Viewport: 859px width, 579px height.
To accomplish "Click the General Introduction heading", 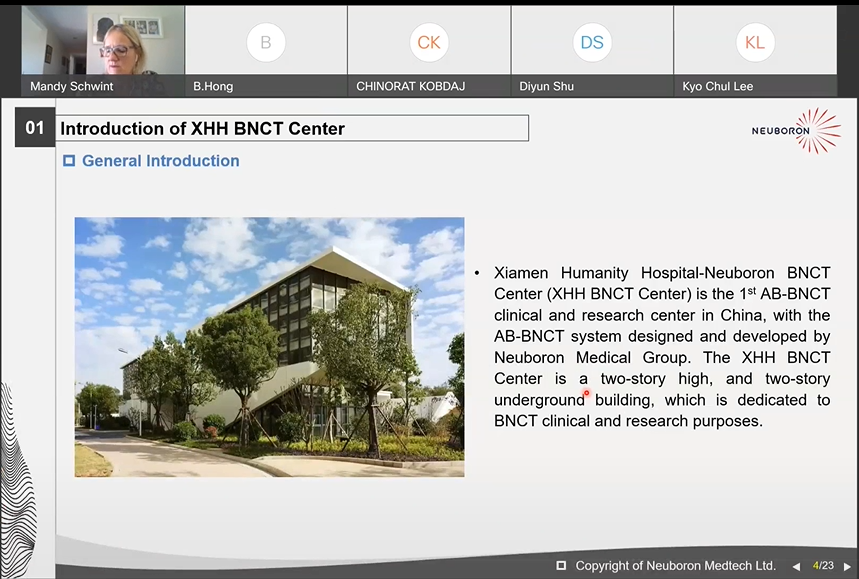I will click(x=160, y=160).
